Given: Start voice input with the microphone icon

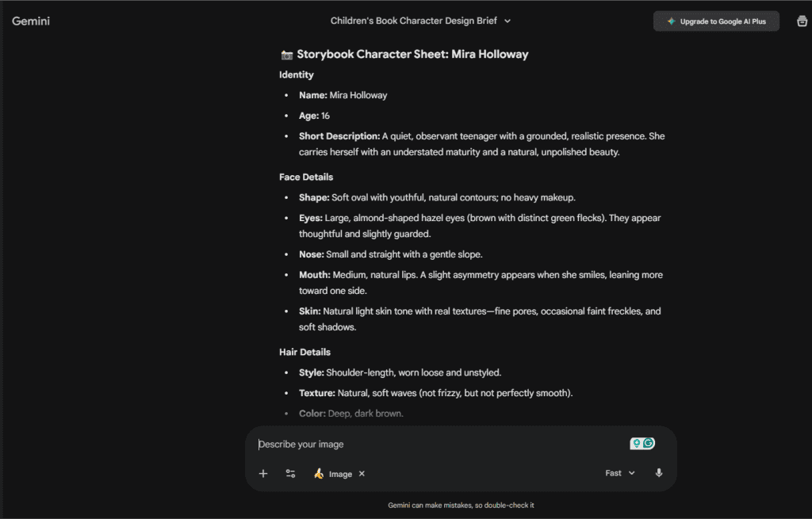Looking at the screenshot, I should pos(658,473).
